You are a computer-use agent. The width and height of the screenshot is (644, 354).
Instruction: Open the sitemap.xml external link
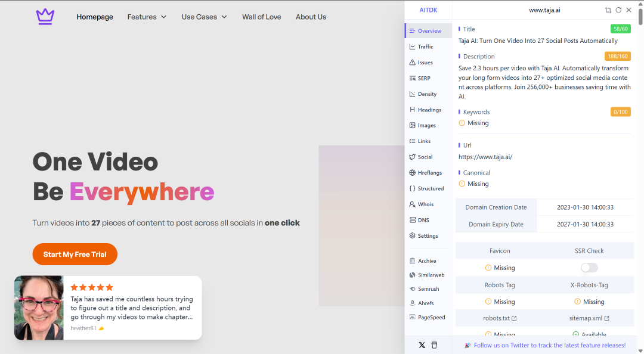point(589,318)
